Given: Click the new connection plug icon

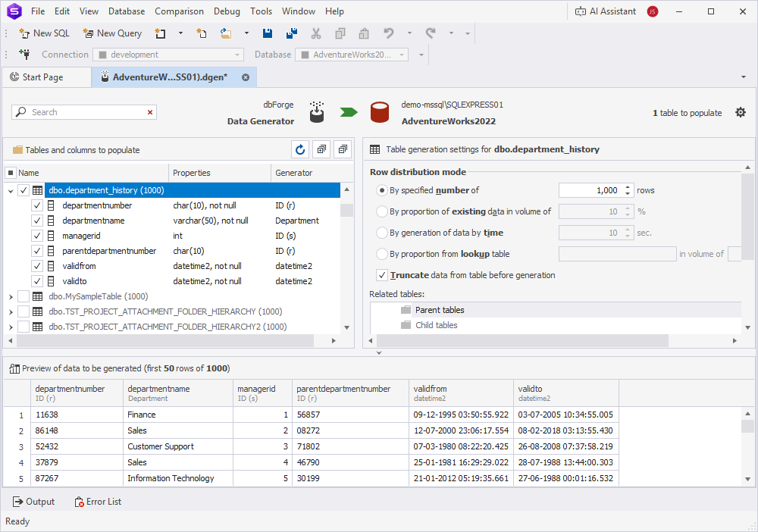Looking at the screenshot, I should point(24,54).
